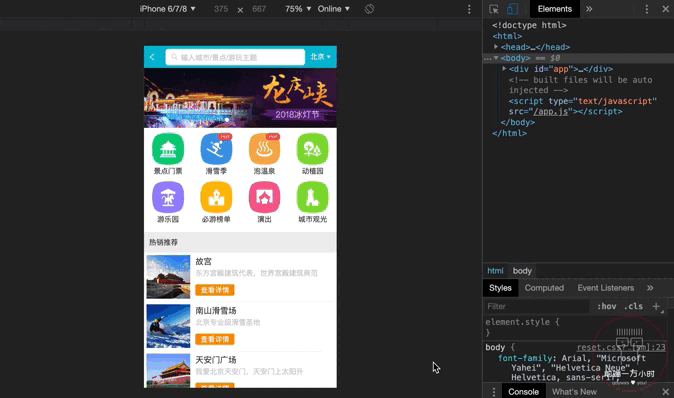Image resolution: width=674 pixels, height=398 pixels.
Task: Click the 故宫 title text
Action: tap(203, 261)
